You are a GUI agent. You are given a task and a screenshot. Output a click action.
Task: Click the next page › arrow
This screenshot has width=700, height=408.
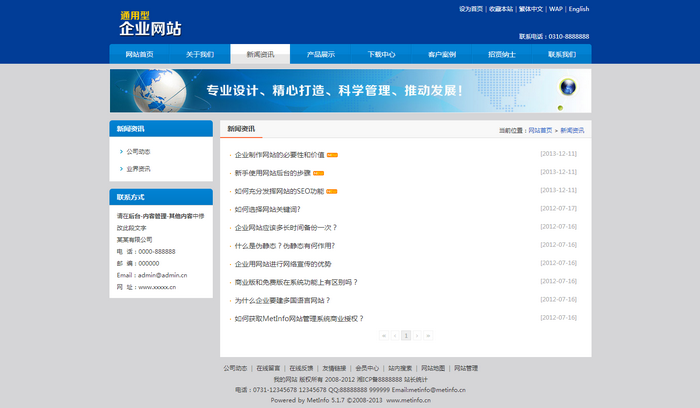(417, 336)
